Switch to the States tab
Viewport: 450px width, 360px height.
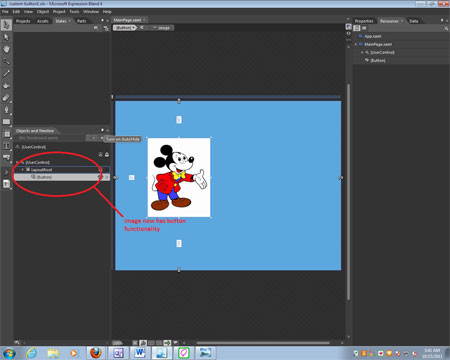point(61,21)
